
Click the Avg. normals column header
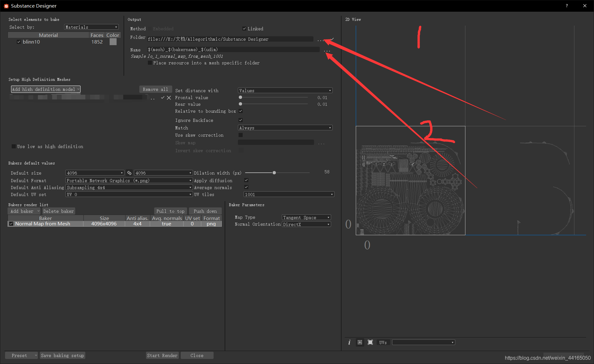[167, 218]
